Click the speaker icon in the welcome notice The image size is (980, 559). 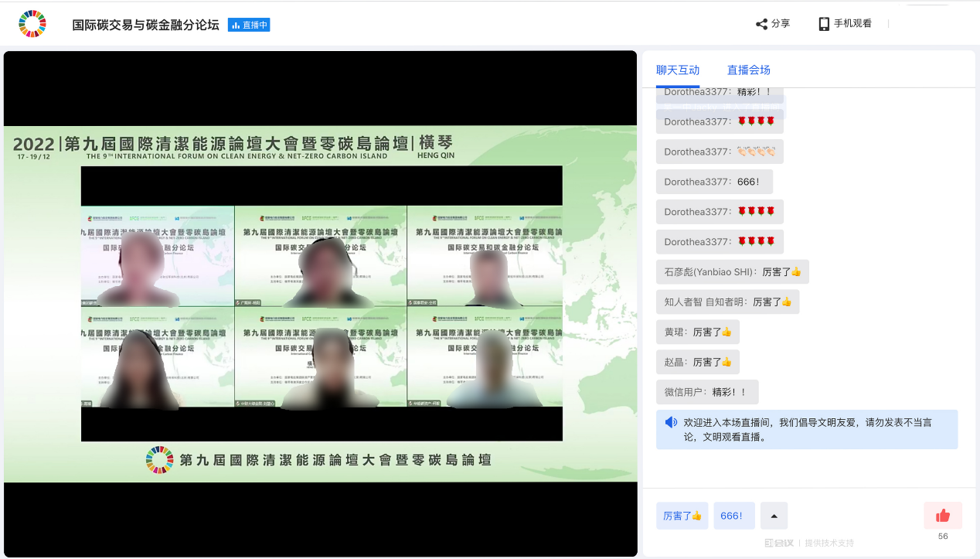(x=672, y=422)
